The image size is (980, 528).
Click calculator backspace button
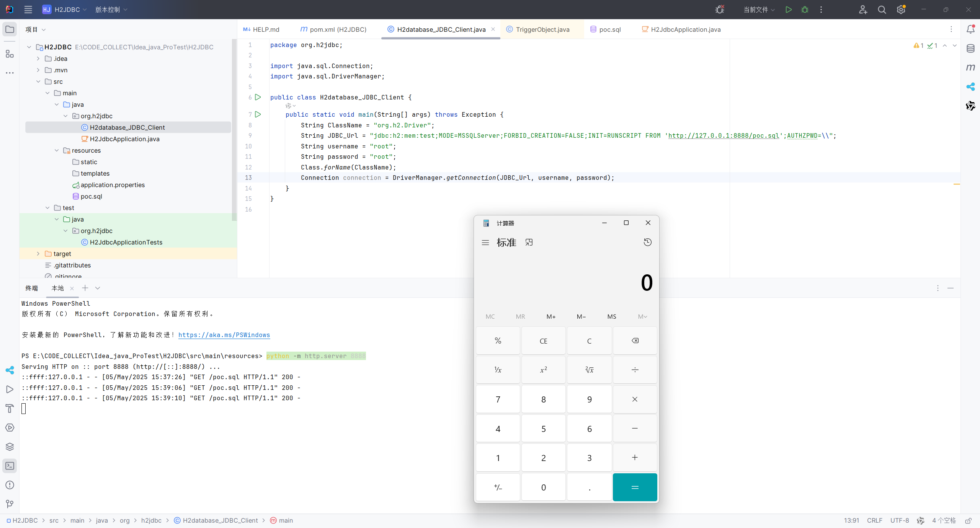[x=635, y=341]
